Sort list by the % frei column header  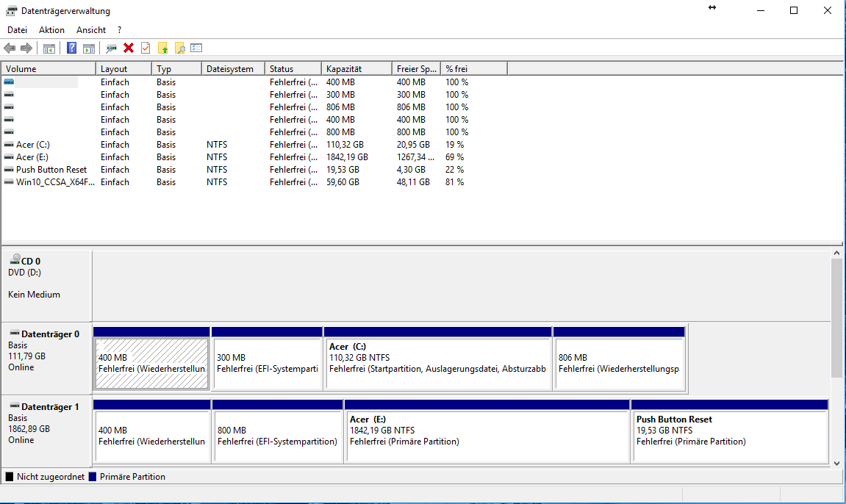474,69
